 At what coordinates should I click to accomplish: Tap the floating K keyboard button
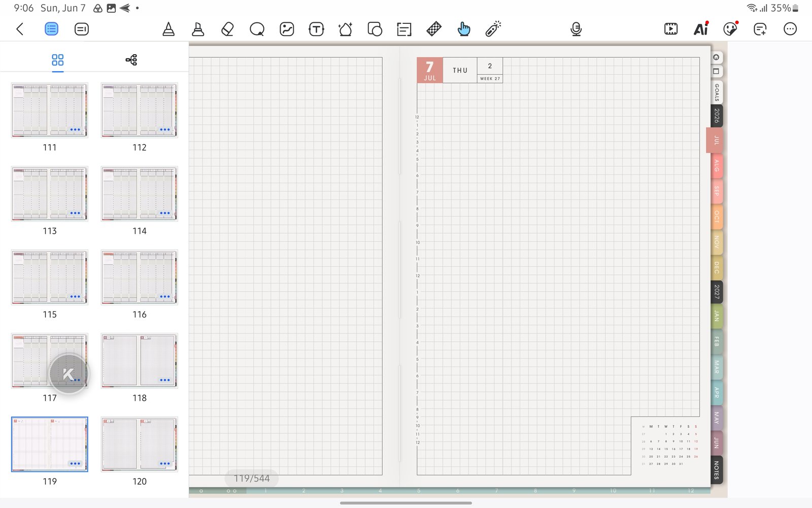click(69, 374)
